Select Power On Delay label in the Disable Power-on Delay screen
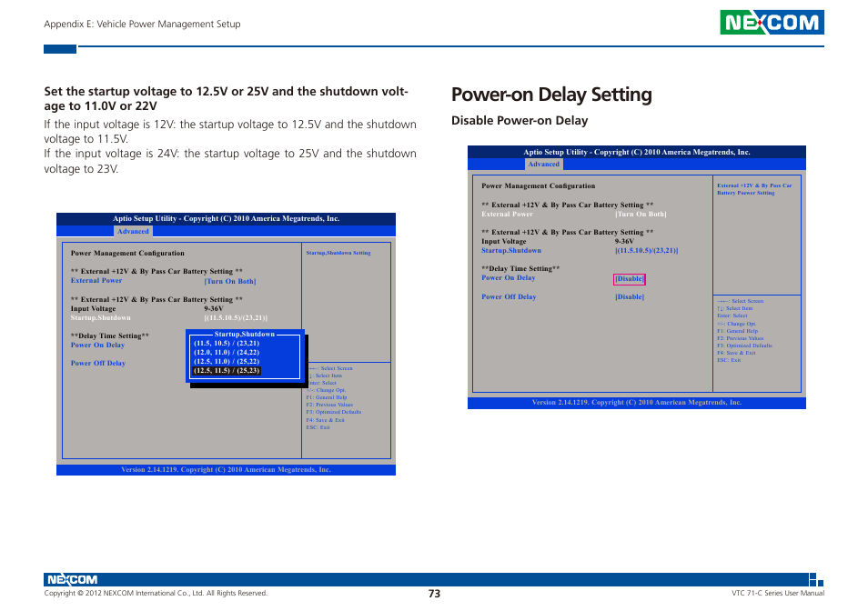 click(509, 278)
